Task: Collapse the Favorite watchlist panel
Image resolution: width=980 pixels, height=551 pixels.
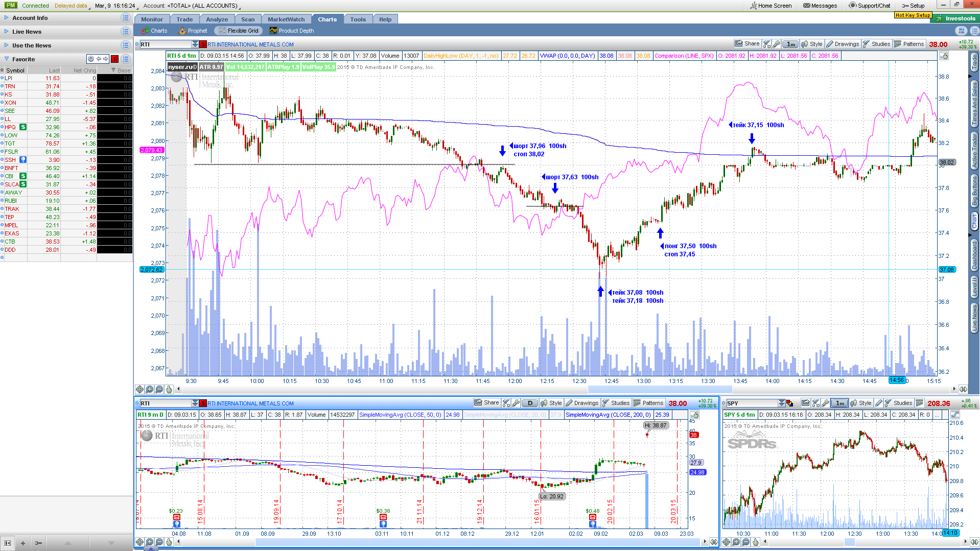Action: point(6,59)
